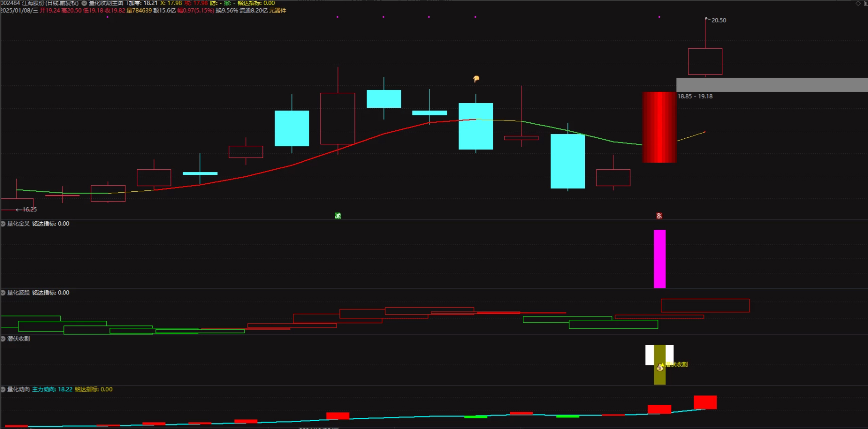The height and width of the screenshot is (429, 868).
Task: Click the money bag icon in 潜伏收割 panel
Action: coord(660,367)
